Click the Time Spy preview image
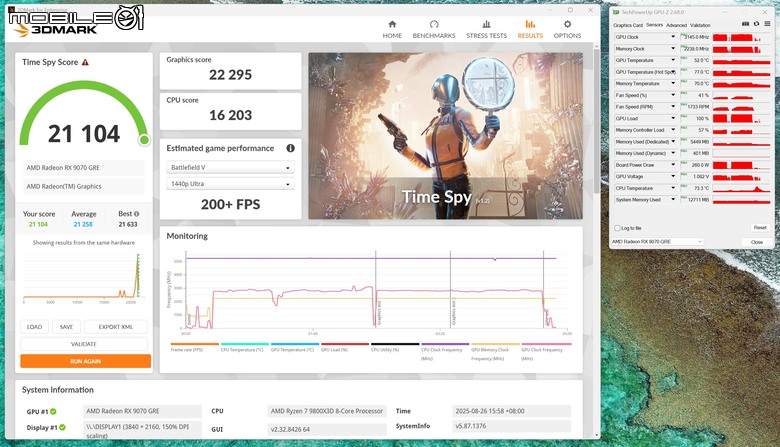Viewport: 780px width, 447px height. click(446, 136)
